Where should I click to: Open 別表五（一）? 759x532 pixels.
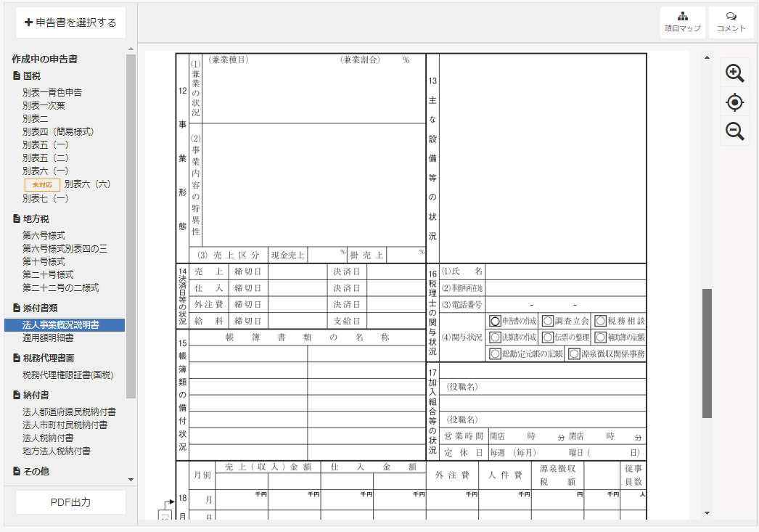point(46,144)
